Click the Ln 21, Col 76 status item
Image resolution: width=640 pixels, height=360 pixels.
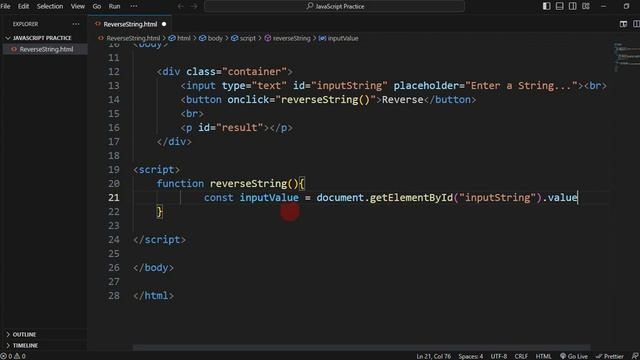[x=433, y=356]
